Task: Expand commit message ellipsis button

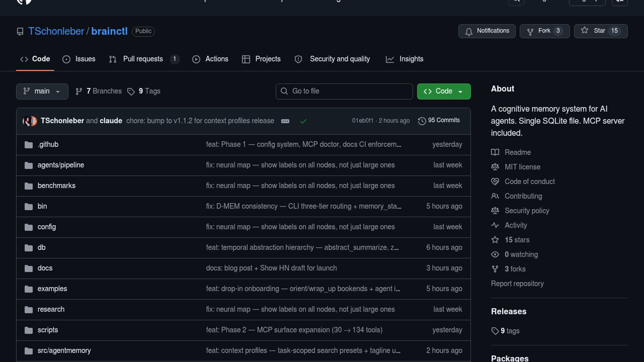Action: (285, 121)
